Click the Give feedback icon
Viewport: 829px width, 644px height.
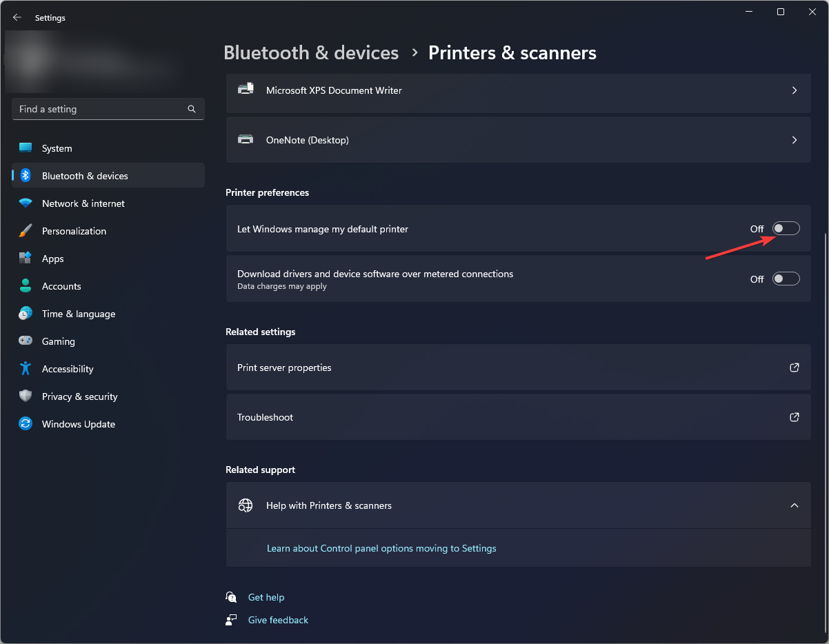(x=231, y=620)
